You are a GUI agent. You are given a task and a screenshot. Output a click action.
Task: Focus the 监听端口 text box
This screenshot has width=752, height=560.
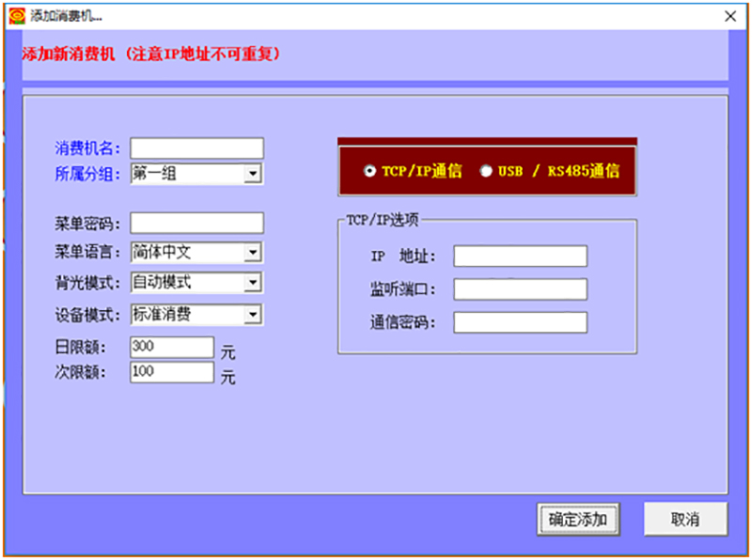click(x=520, y=289)
